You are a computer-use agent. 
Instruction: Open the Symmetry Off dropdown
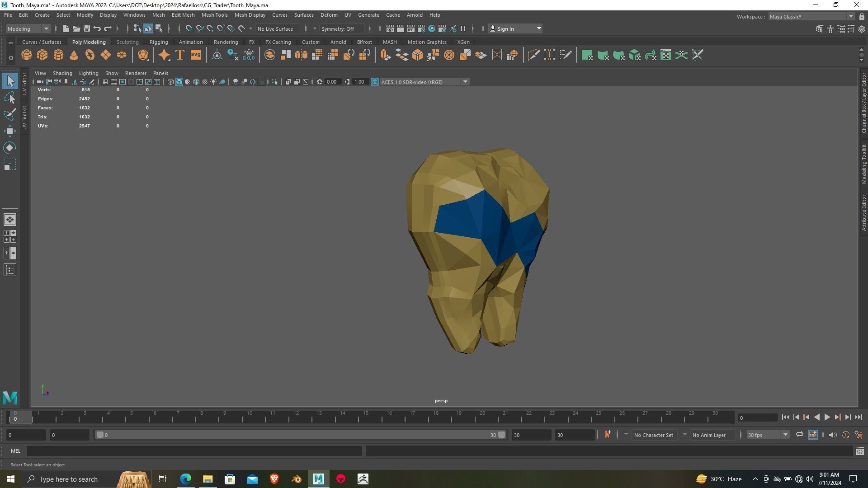pyautogui.click(x=341, y=28)
